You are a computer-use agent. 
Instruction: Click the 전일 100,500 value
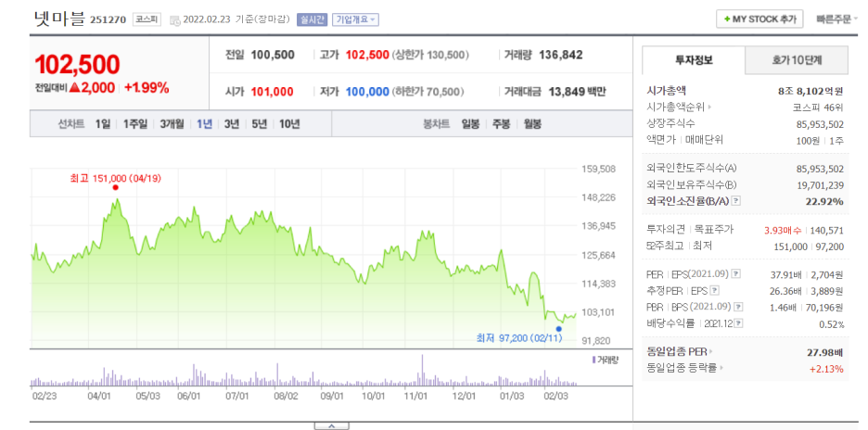pyautogui.click(x=273, y=55)
